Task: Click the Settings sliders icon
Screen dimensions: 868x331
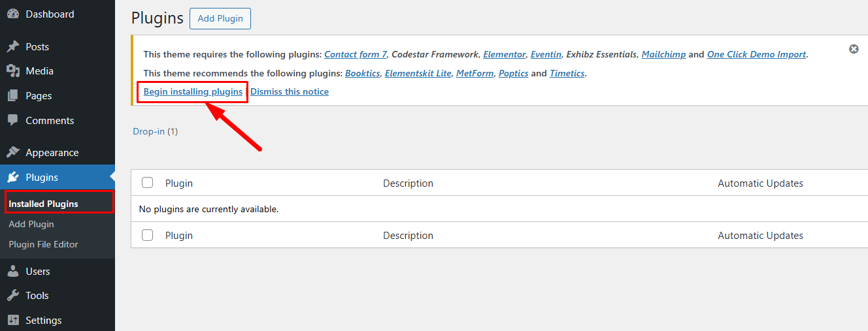Action: click(x=12, y=320)
